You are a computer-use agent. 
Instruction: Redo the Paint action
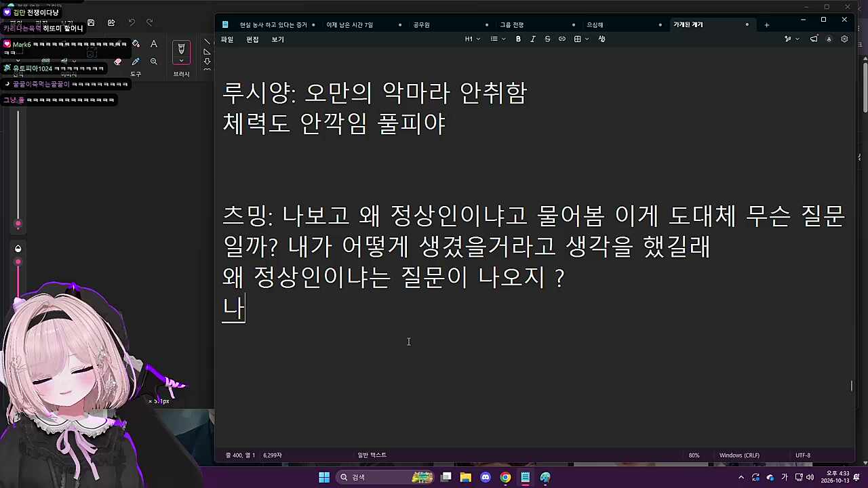[150, 22]
